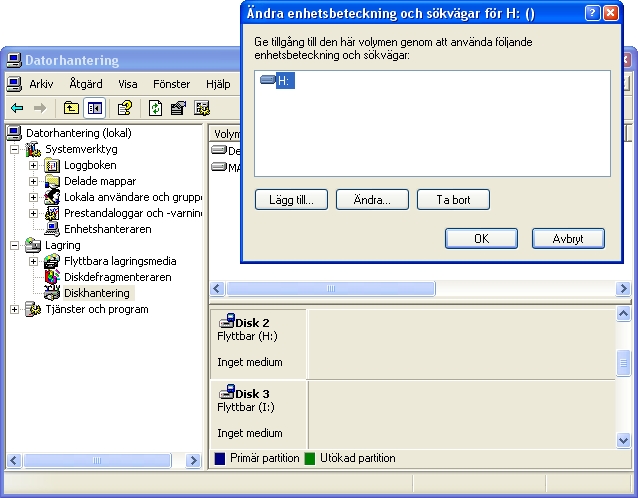638x498 pixels.
Task: Click the MMC icon beside Arkiv menu
Action: (15, 84)
